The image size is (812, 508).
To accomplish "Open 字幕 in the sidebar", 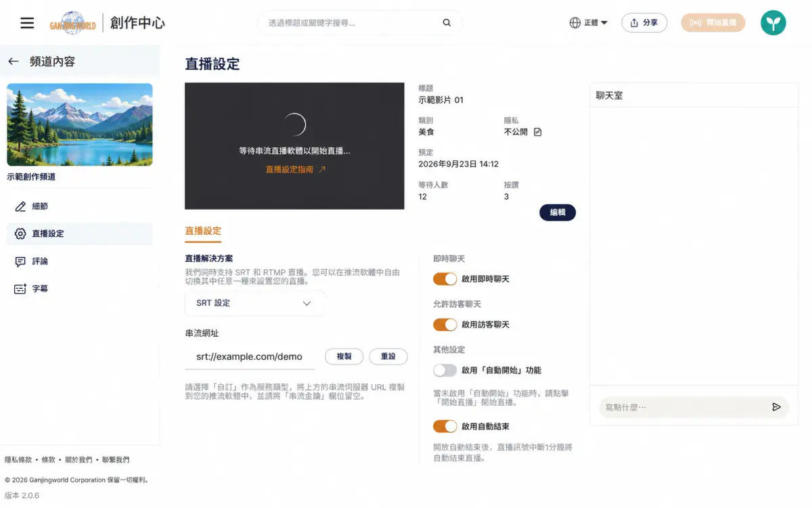I will click(79, 289).
